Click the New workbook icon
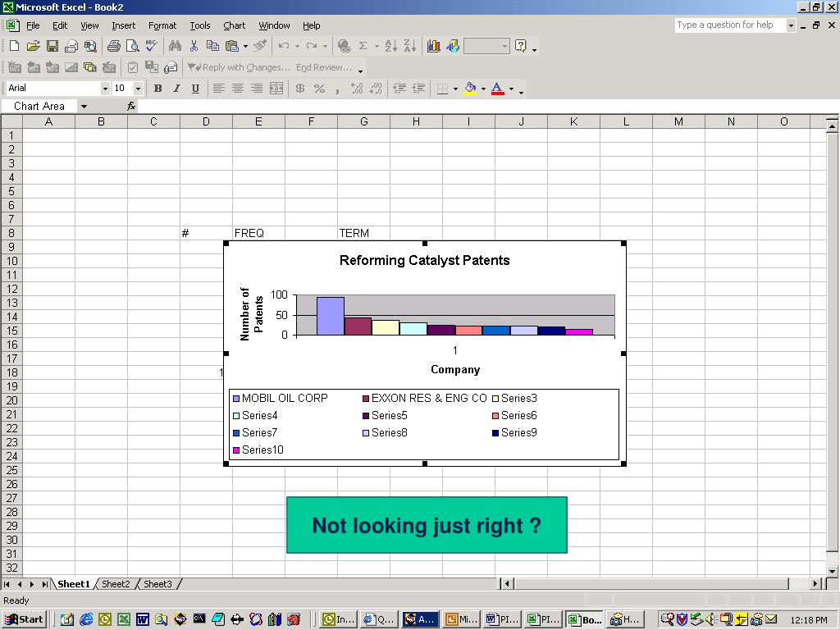 point(15,46)
